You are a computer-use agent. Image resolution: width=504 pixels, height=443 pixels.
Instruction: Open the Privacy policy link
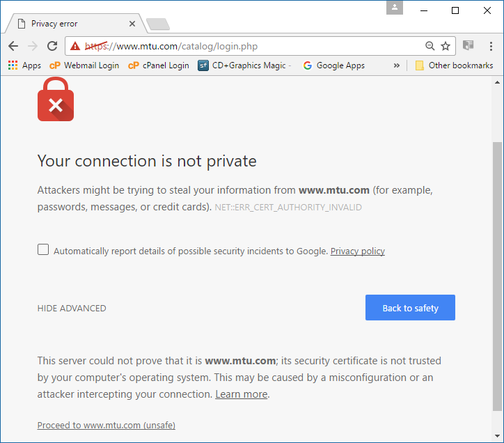click(x=357, y=251)
